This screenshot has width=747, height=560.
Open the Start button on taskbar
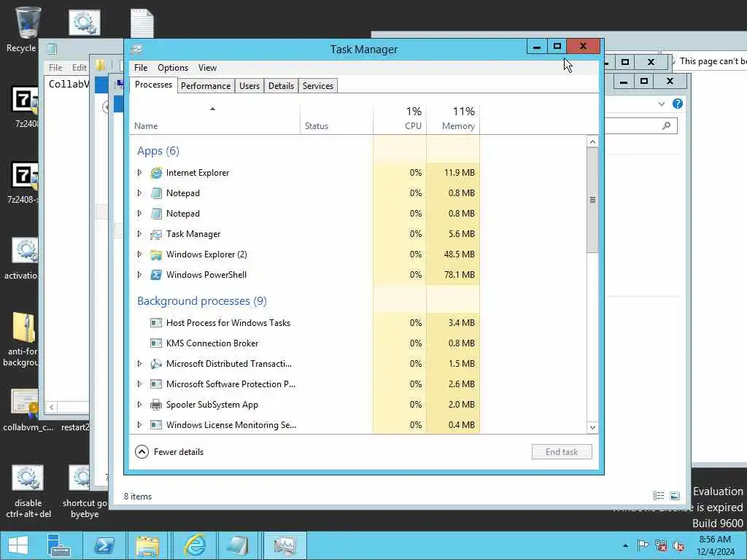[x=18, y=545]
